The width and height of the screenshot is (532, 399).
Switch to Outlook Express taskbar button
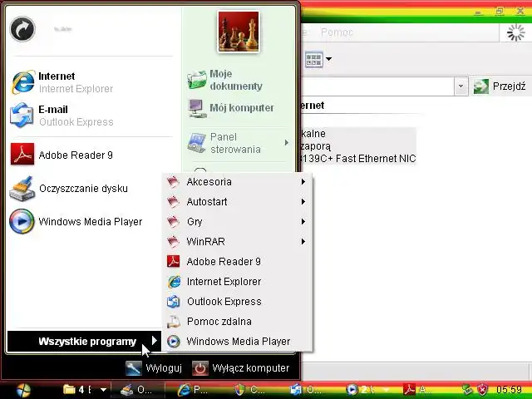coord(307,390)
